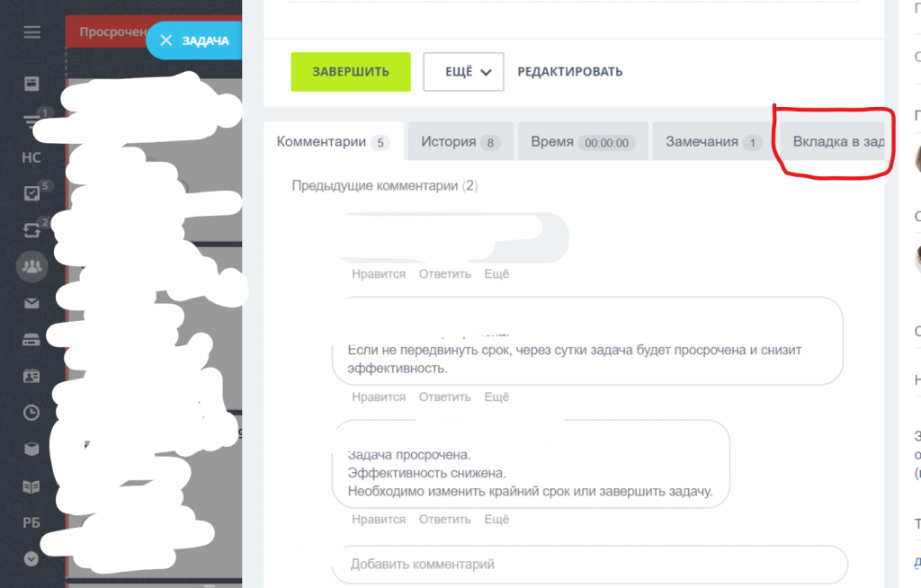Image resolution: width=921 pixels, height=588 pixels.
Task: Reply to the Задача просрочена comment
Action: 444,520
